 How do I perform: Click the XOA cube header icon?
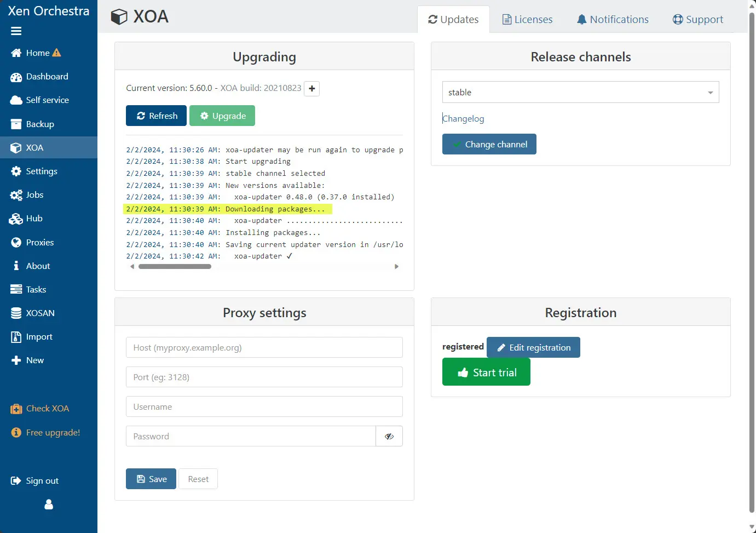pyautogui.click(x=119, y=17)
